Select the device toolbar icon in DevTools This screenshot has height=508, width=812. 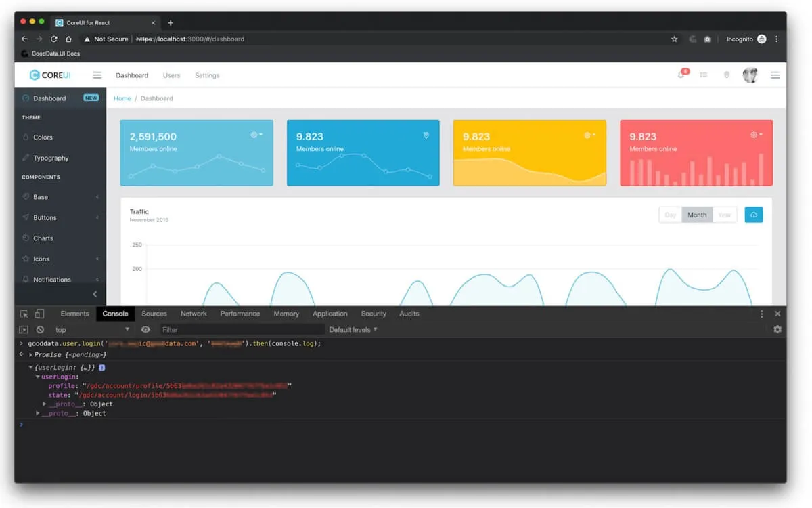[39, 314]
